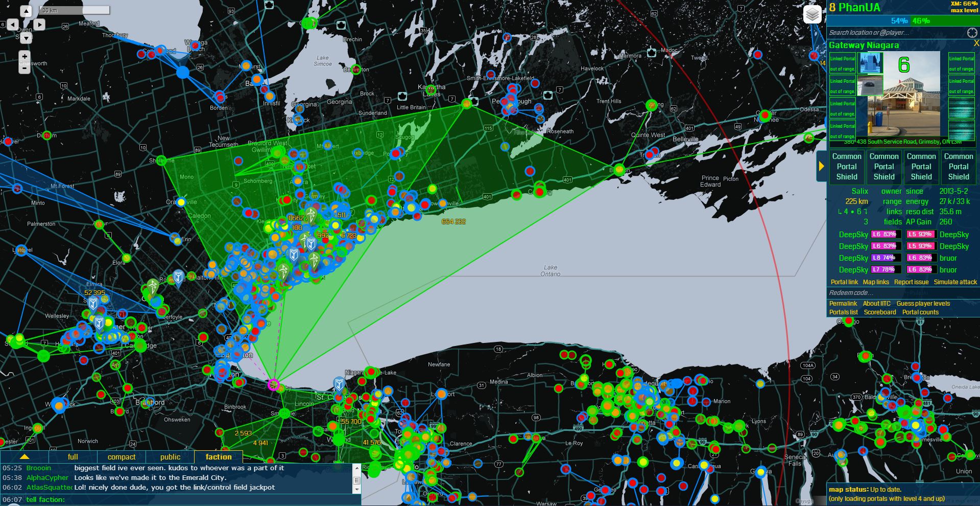The image size is (980, 506).
Task: Collapse the chat with the yellow up arrow
Action: (25, 456)
